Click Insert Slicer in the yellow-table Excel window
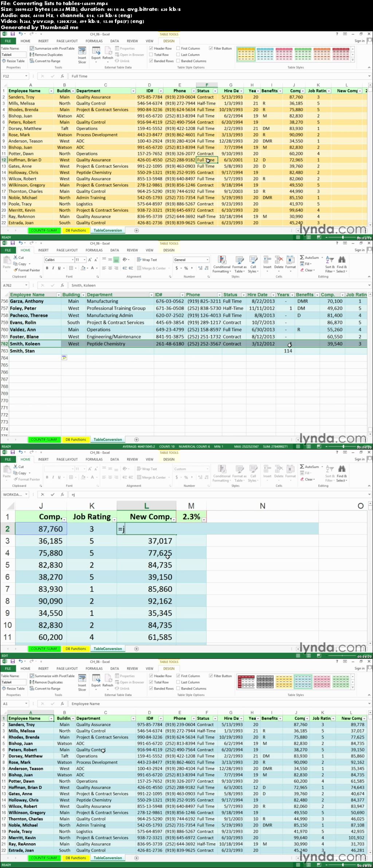 pyautogui.click(x=82, y=55)
